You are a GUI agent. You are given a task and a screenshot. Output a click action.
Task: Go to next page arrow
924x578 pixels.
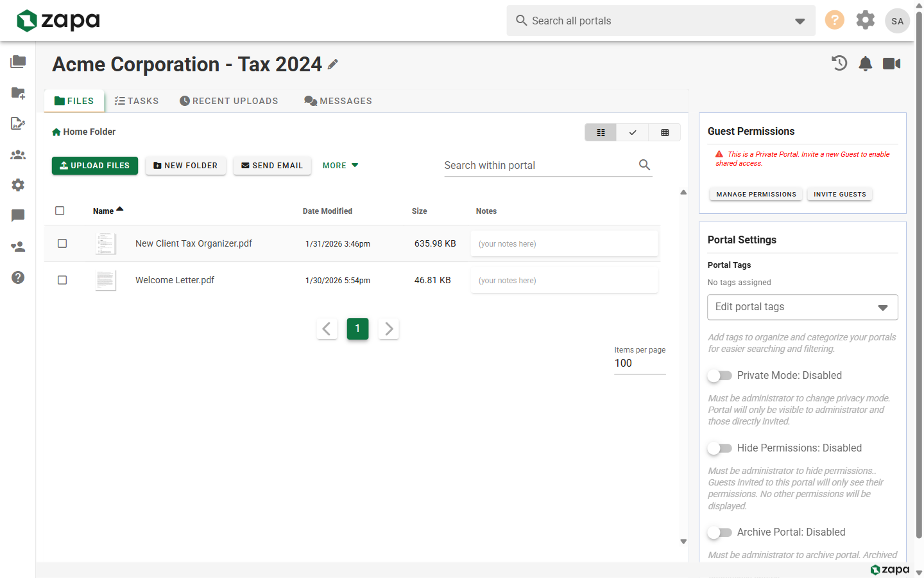click(388, 329)
